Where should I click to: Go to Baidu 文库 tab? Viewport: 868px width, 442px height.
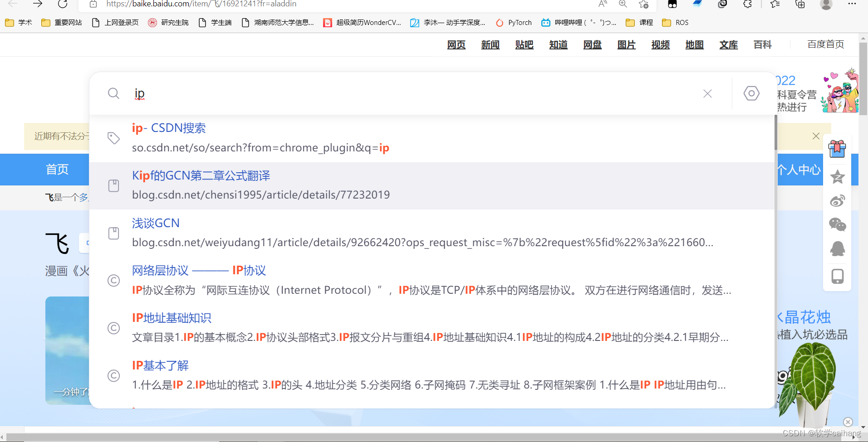[x=728, y=44]
